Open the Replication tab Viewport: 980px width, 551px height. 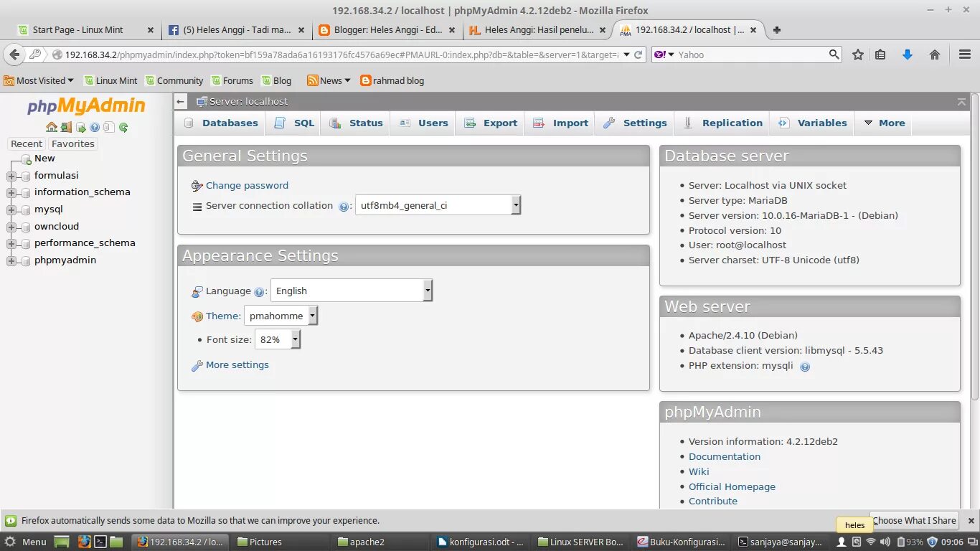tap(722, 123)
